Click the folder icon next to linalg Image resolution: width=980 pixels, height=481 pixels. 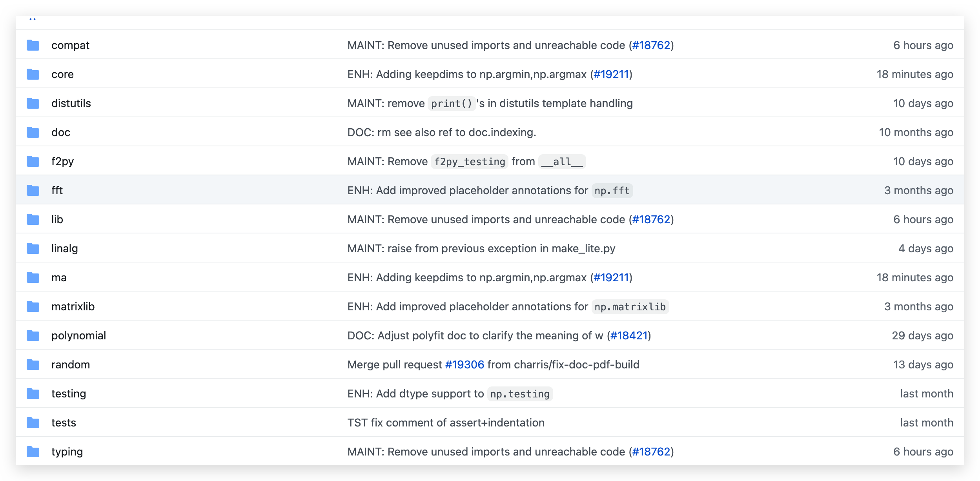[x=33, y=249]
